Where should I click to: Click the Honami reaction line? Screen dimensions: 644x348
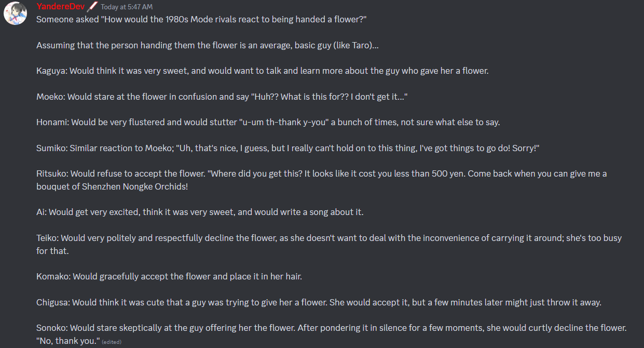tap(268, 122)
